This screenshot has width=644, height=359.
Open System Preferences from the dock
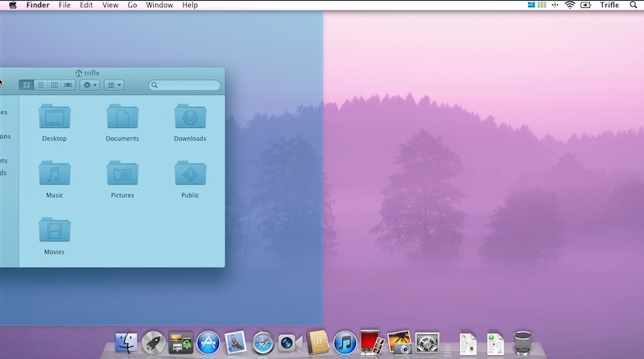click(x=427, y=343)
